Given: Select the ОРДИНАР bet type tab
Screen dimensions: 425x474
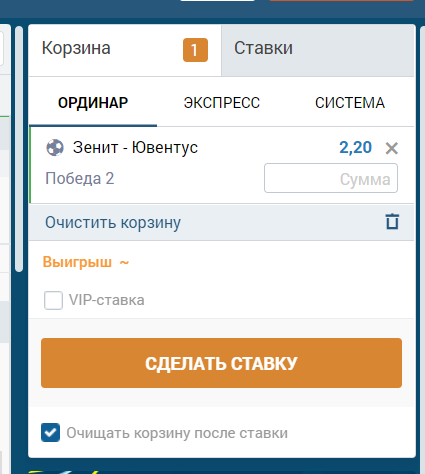Looking at the screenshot, I should [93, 103].
